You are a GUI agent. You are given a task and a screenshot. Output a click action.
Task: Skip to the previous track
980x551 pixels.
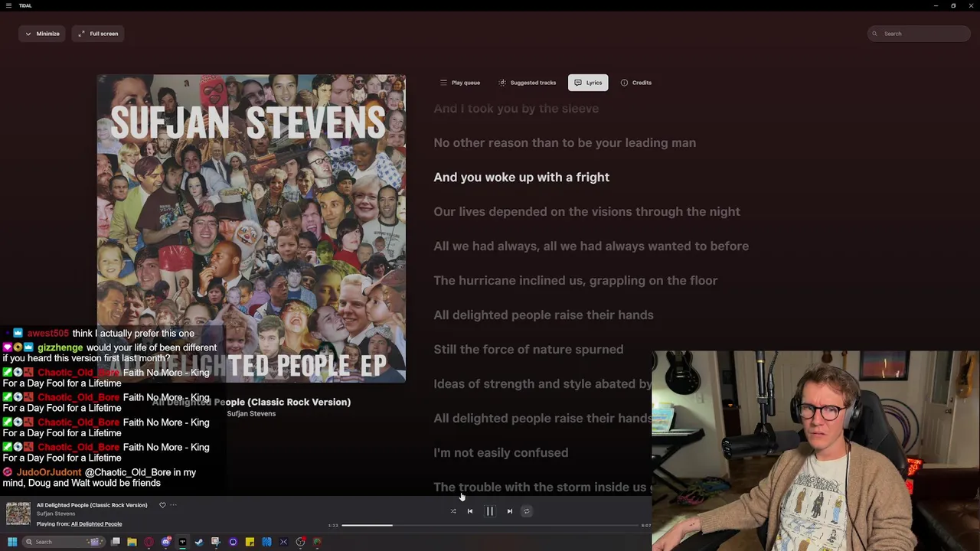[470, 511]
